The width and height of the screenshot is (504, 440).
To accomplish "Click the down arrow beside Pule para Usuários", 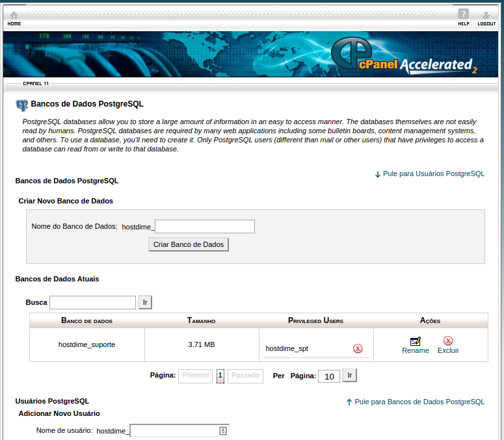I will pyautogui.click(x=378, y=174).
